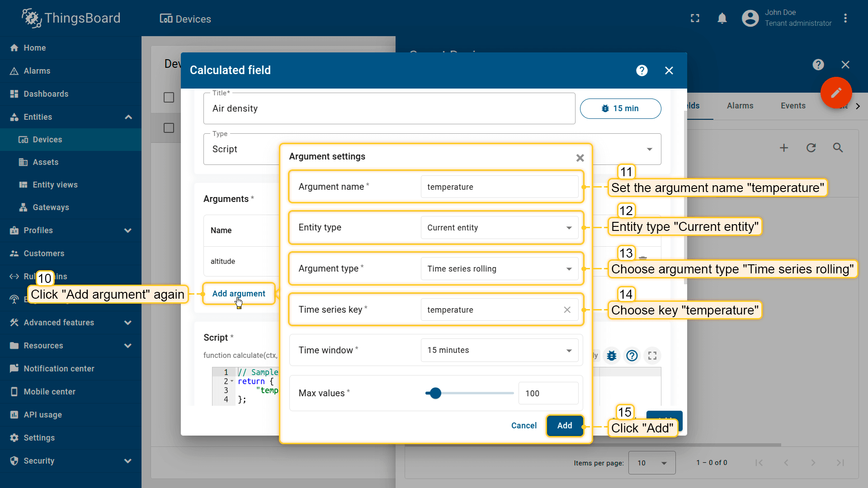
Task: Clear the temperature time series key
Action: 567,310
